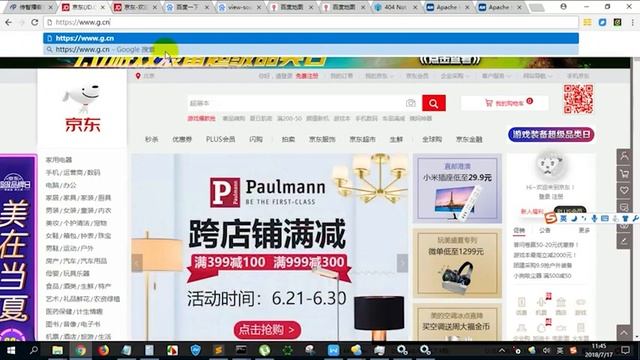
Task: Click the taskbar search magnifier icon
Action: click(x=34, y=350)
